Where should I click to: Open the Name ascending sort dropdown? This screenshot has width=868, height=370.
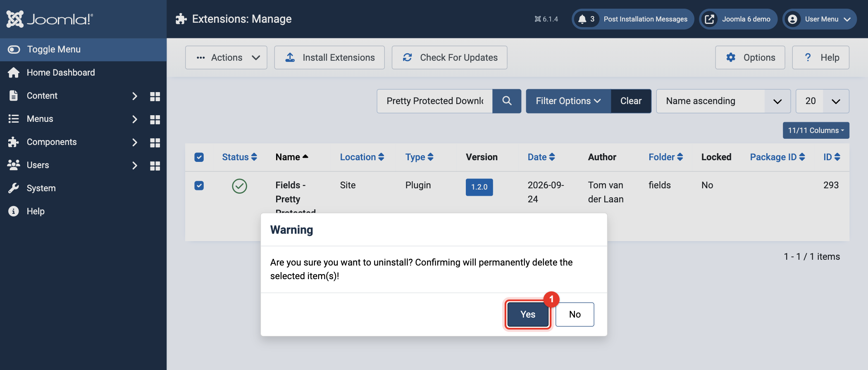723,101
